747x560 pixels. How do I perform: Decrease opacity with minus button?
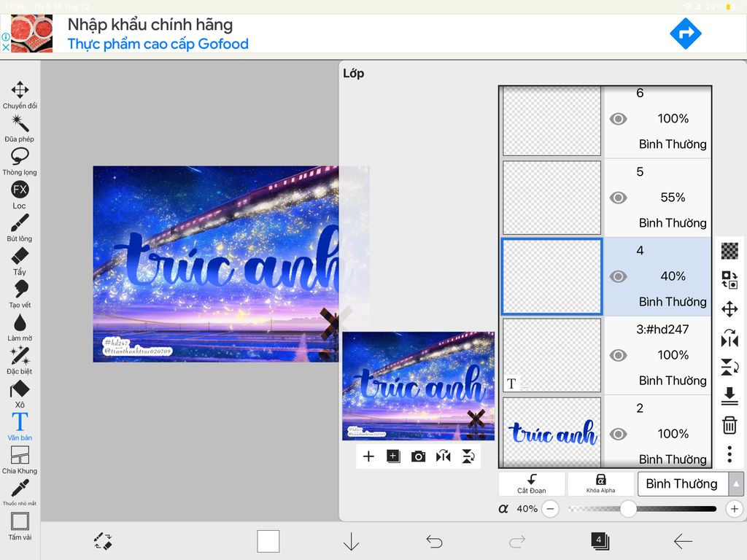(550, 508)
